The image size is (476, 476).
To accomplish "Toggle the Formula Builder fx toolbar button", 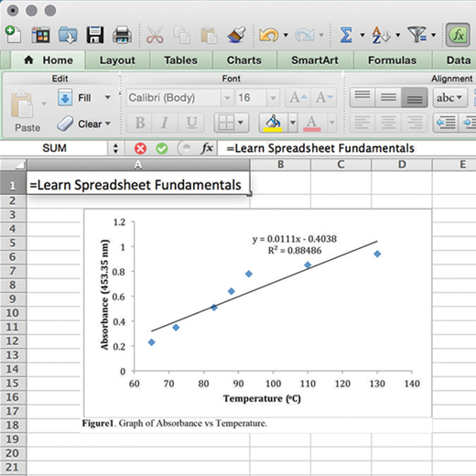I will tap(458, 35).
